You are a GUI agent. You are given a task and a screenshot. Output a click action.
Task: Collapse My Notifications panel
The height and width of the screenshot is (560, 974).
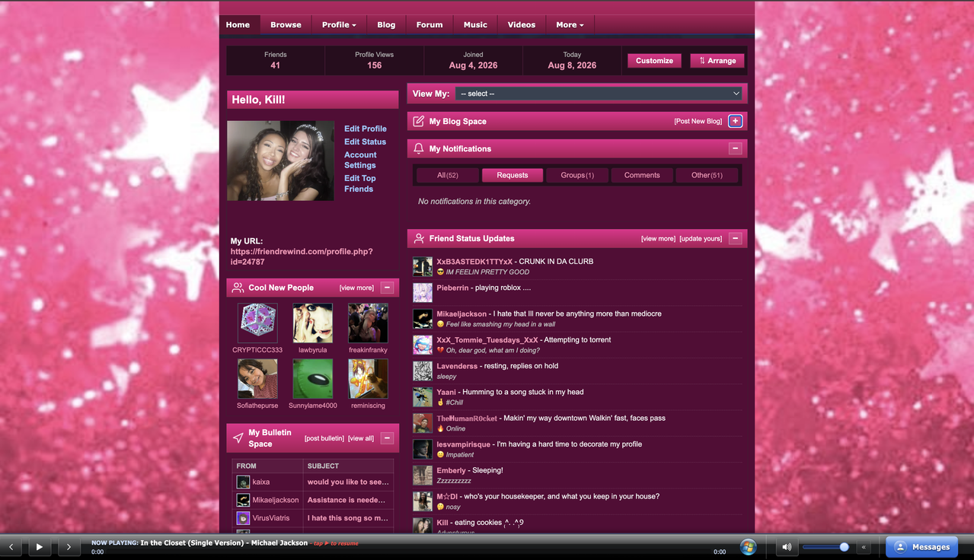click(x=735, y=148)
